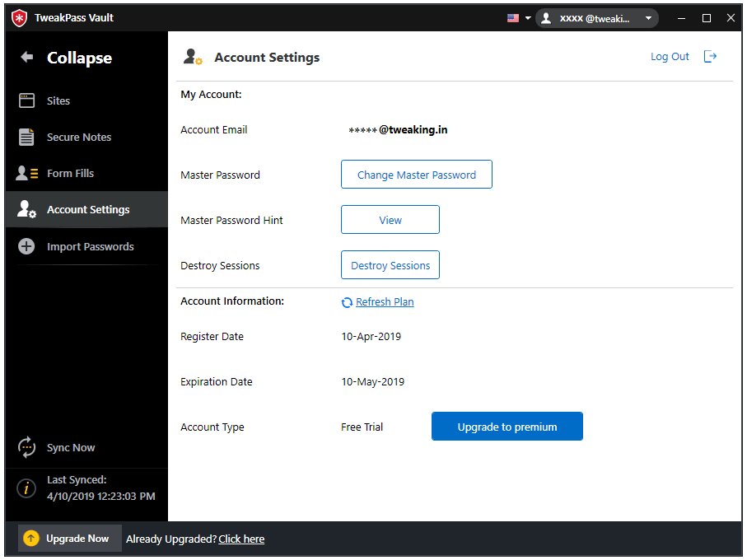Click the TweakPass Vault logo
747x560 pixels.
[18, 17]
